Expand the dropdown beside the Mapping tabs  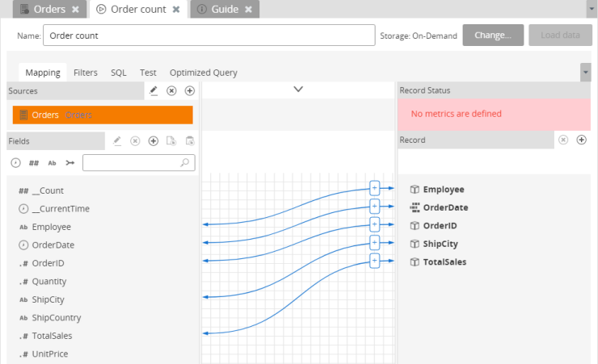click(585, 73)
